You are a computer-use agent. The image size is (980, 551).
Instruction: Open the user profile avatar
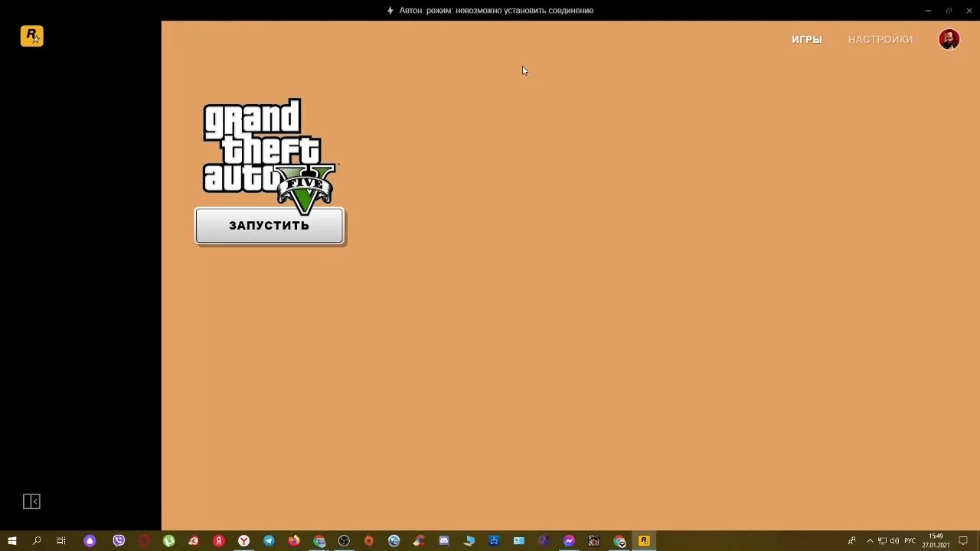point(949,39)
